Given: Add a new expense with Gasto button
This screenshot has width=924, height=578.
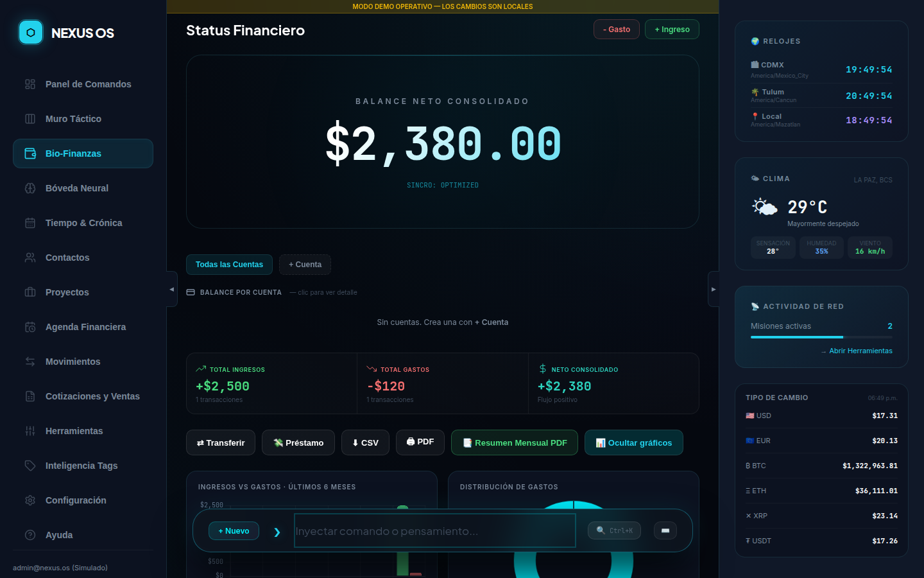Looking at the screenshot, I should coord(617,30).
